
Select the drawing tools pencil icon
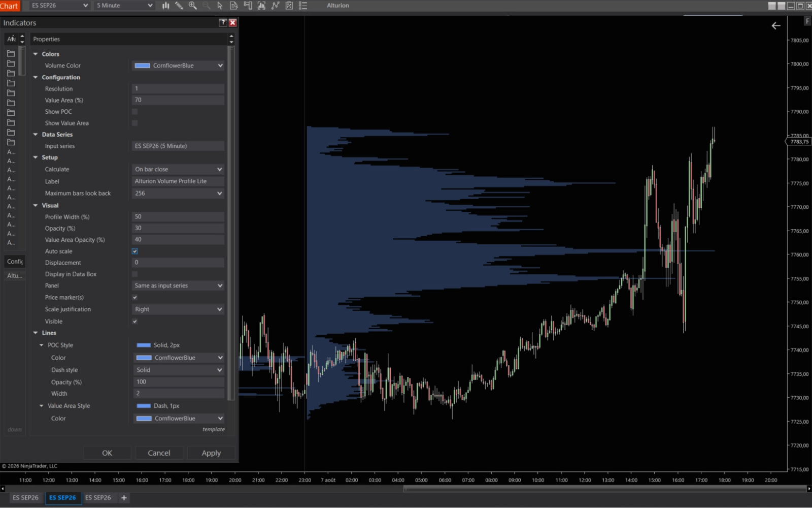click(179, 6)
